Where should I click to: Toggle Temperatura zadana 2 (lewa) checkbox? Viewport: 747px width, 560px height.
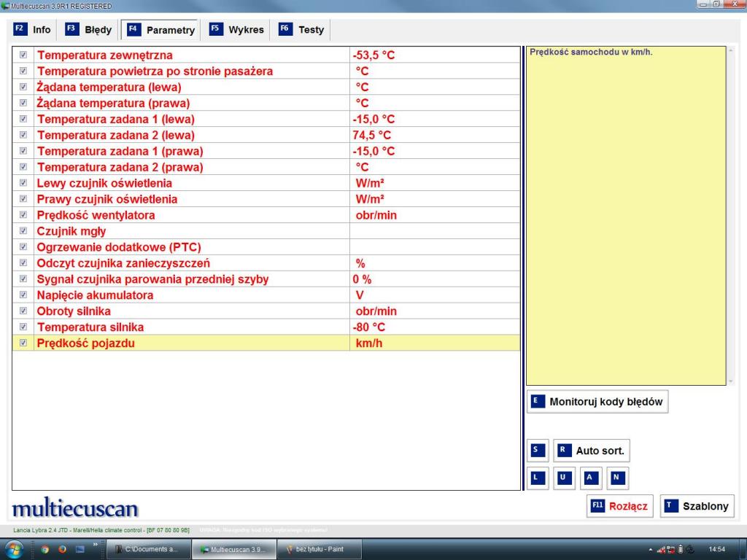tap(23, 135)
